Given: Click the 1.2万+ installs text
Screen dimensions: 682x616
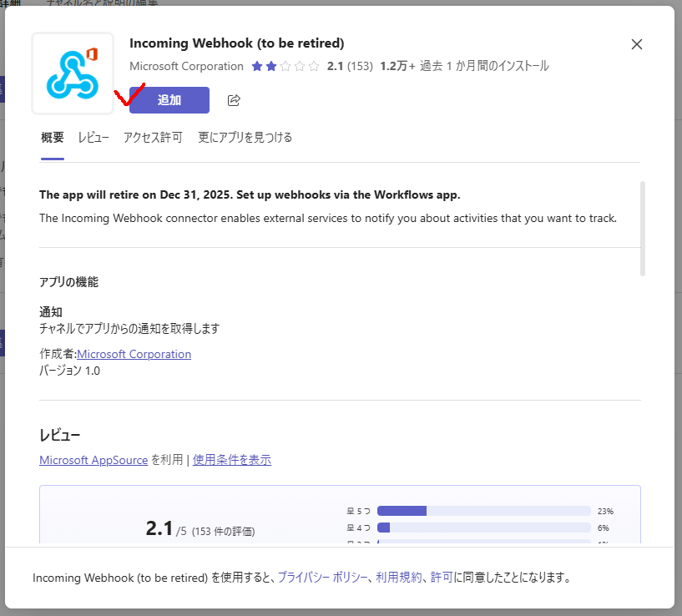Looking at the screenshot, I should pyautogui.click(x=464, y=66).
